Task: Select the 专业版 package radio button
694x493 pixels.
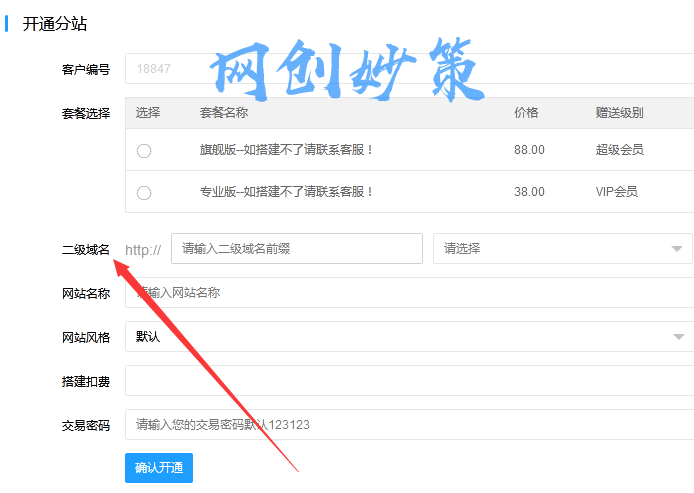Action: 144,192
